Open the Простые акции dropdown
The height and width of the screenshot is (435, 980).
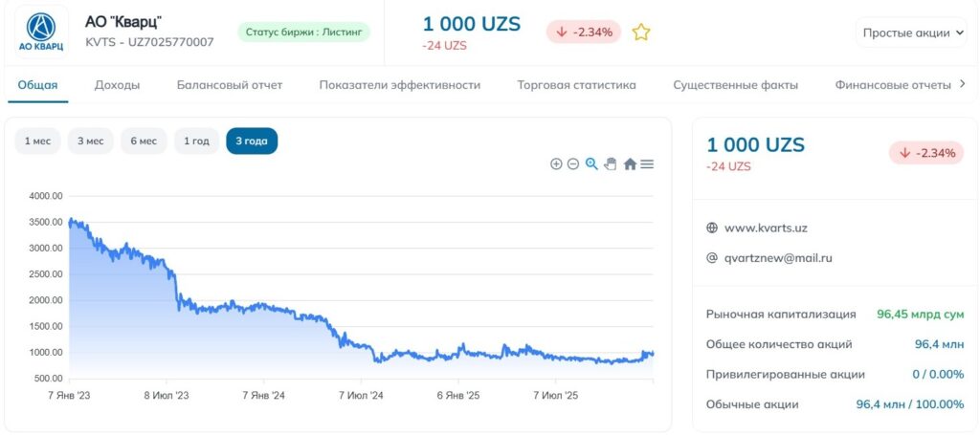point(911,33)
